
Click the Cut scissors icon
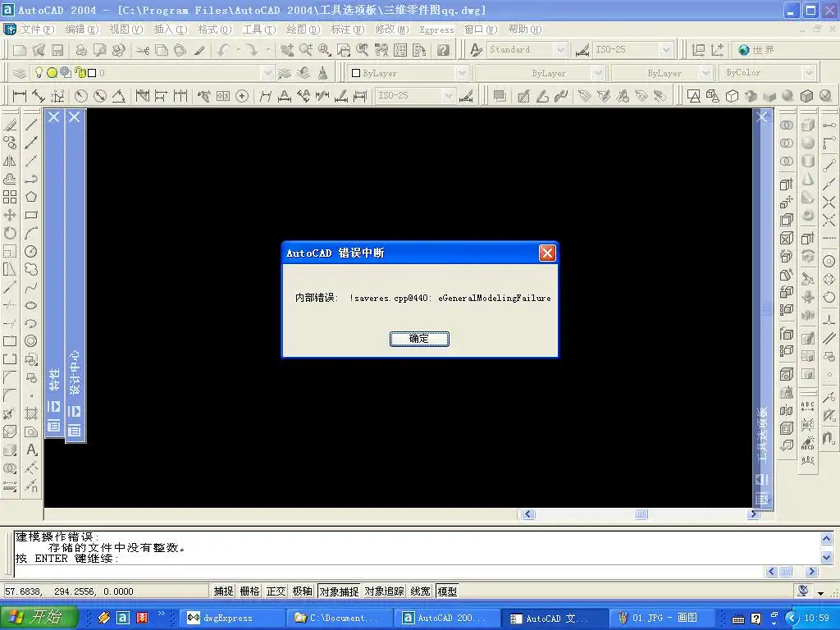click(x=142, y=50)
